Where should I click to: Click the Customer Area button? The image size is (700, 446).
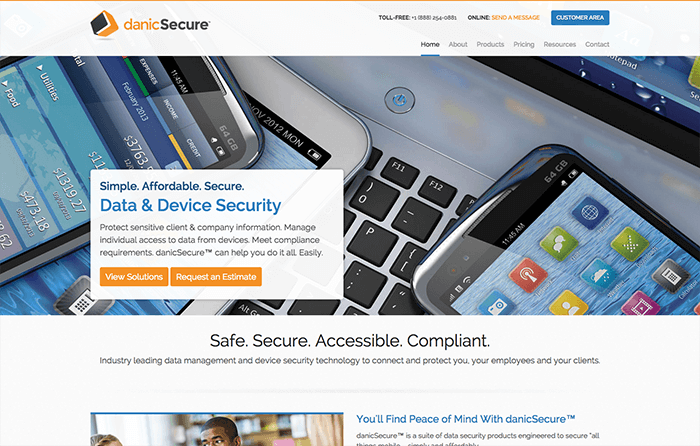coord(580,18)
